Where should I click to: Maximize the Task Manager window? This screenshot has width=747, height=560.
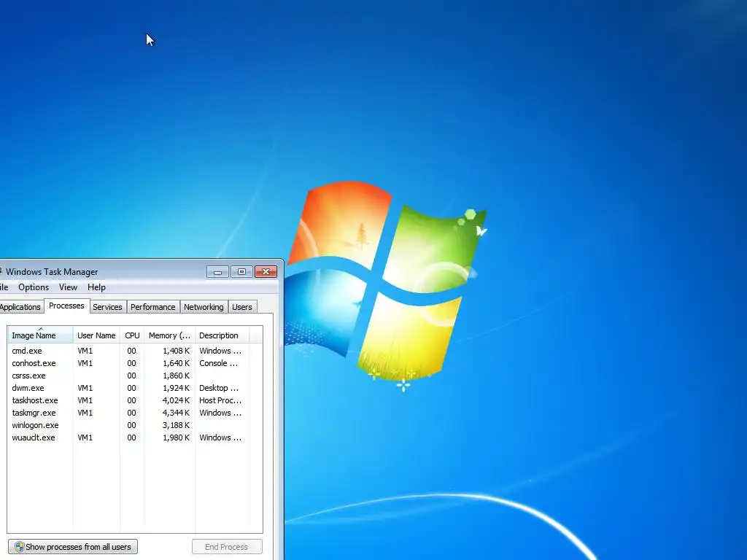click(241, 271)
